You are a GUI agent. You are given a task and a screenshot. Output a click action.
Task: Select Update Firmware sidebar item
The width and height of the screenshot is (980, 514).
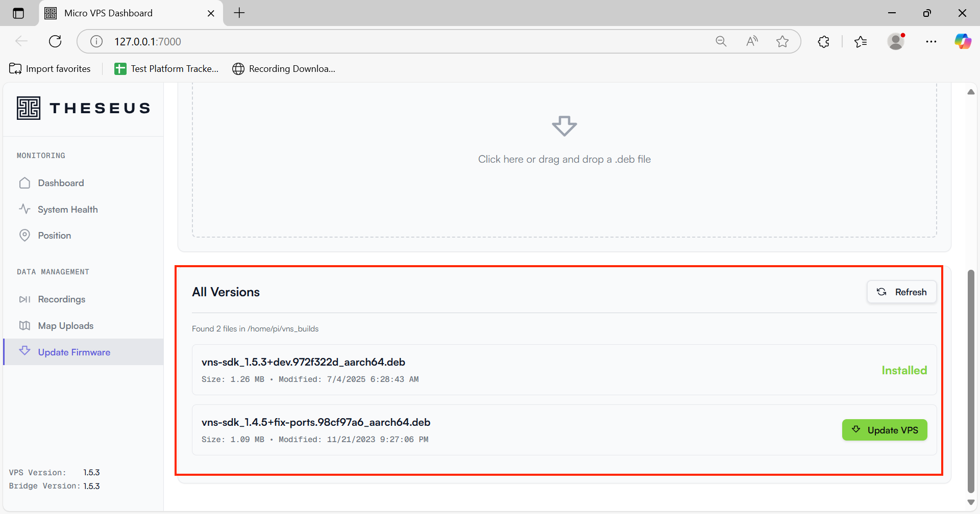[74, 352]
